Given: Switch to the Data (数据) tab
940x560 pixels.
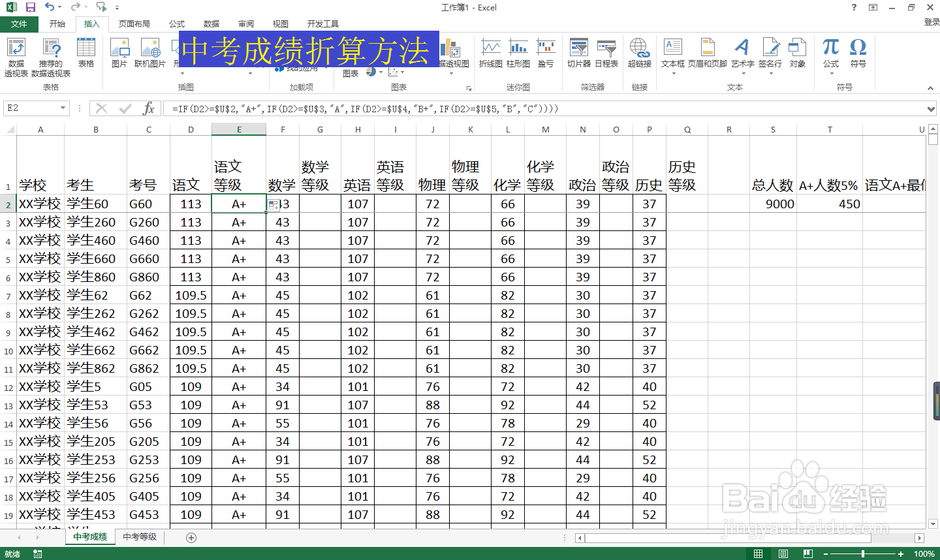Looking at the screenshot, I should pos(211,24).
